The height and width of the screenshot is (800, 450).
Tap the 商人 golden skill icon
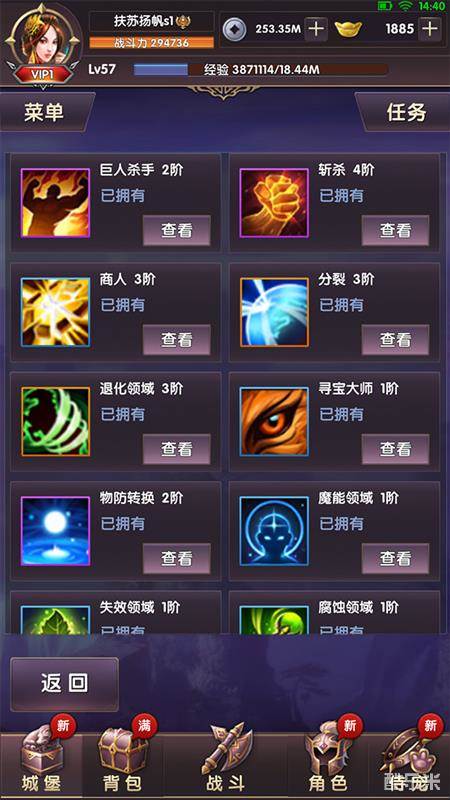coord(55,312)
